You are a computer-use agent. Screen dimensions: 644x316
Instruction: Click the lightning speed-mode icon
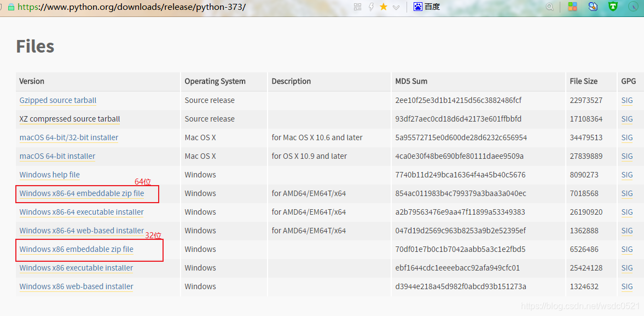point(371,7)
